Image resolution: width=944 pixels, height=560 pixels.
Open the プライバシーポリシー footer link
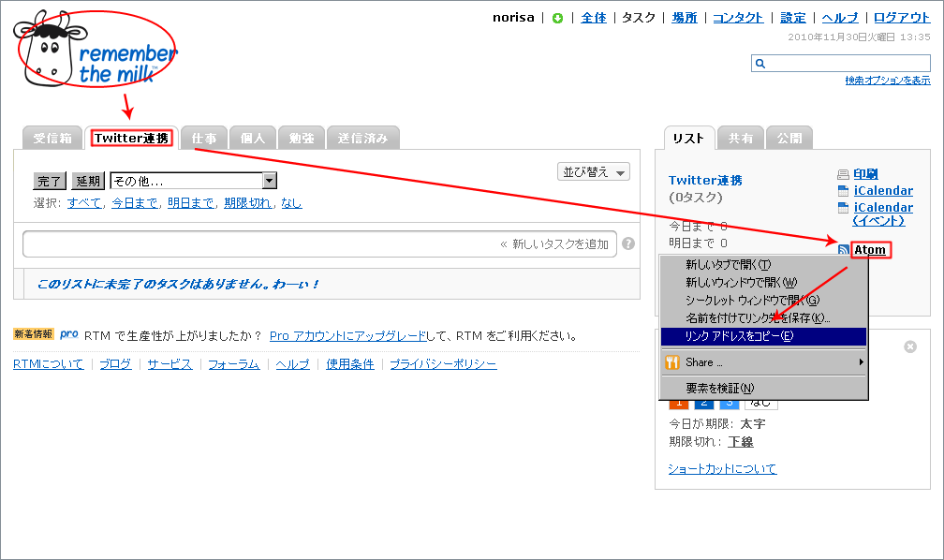[443, 364]
